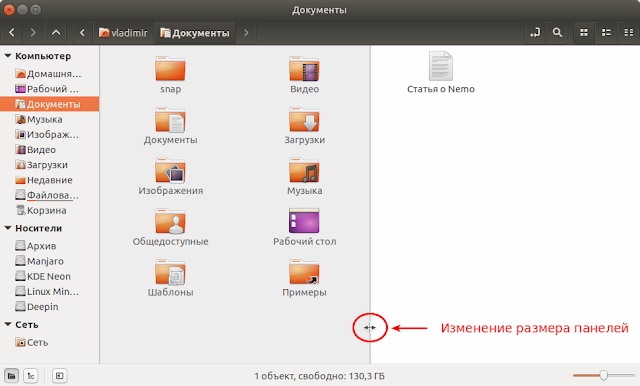Open the Deepin drive in the sidebar

(x=49, y=306)
